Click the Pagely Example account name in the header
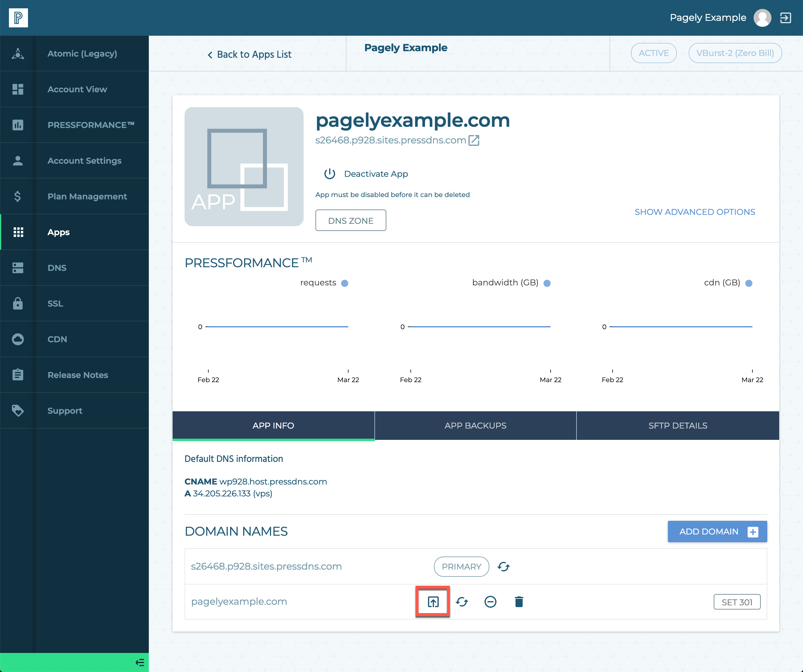Screen dimensions: 803x672 pos(708,18)
